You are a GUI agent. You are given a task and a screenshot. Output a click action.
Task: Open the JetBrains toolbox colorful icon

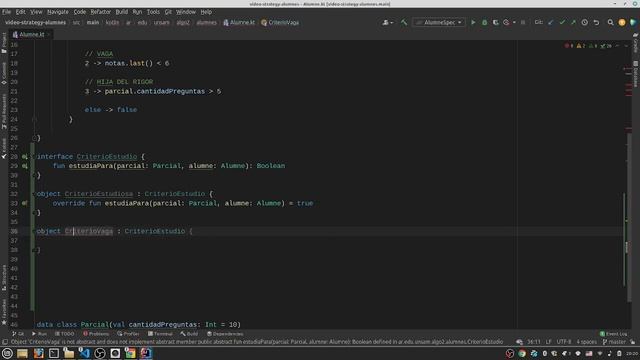coord(633,22)
